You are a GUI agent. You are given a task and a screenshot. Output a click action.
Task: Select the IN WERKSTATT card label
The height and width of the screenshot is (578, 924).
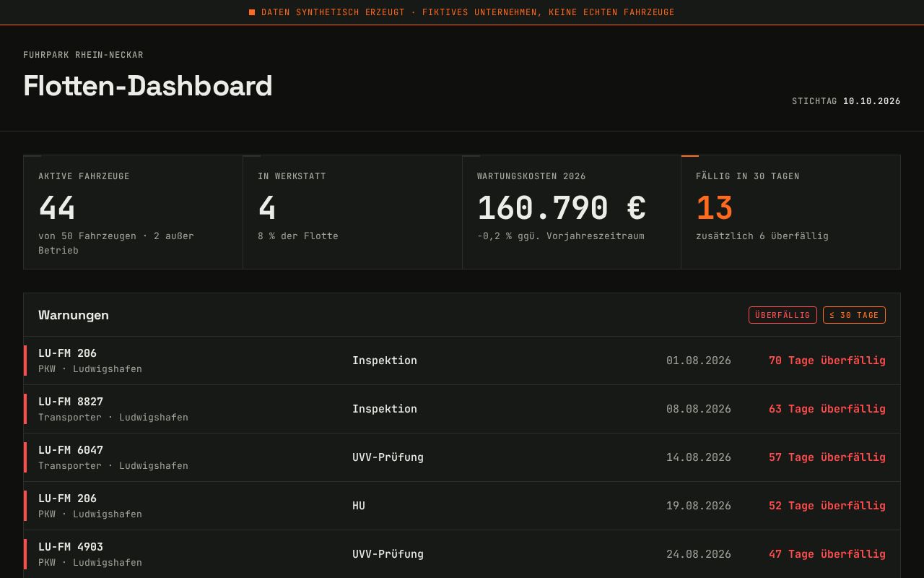(x=292, y=176)
